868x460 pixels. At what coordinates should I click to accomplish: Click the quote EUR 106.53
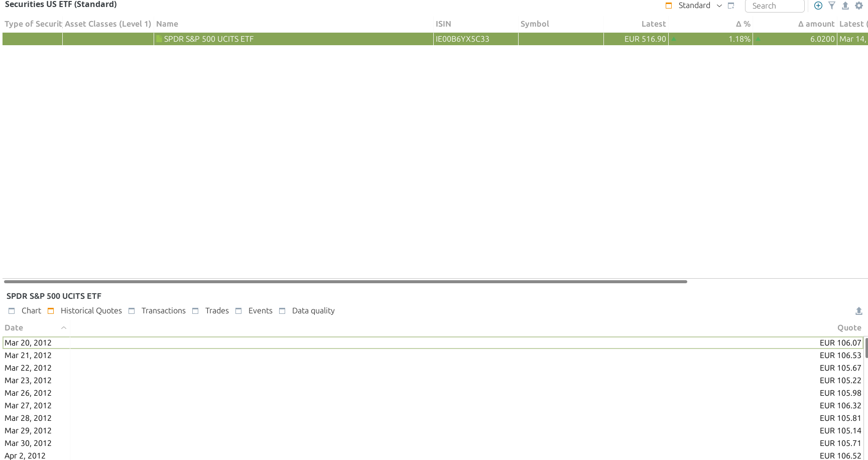click(x=840, y=355)
